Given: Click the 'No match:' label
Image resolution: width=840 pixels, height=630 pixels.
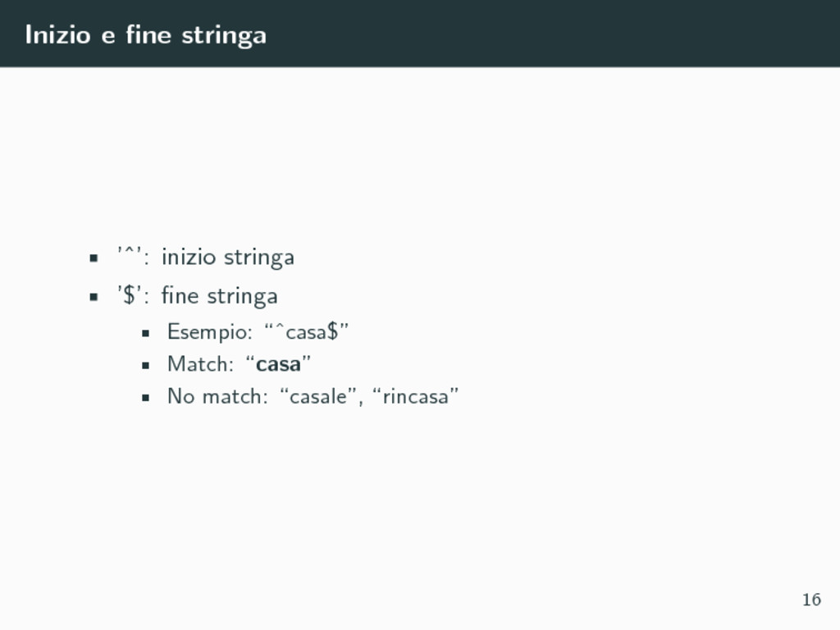Looking at the screenshot, I should pos(217,396).
